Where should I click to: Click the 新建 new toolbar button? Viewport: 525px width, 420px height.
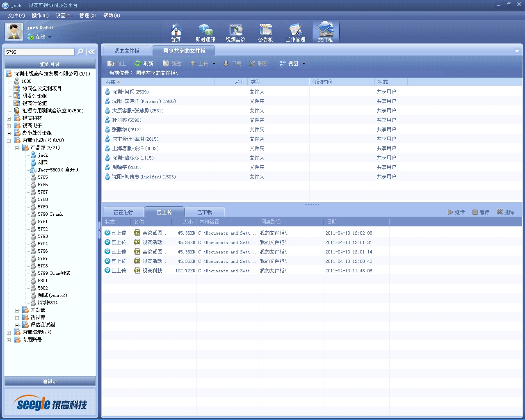click(x=172, y=64)
